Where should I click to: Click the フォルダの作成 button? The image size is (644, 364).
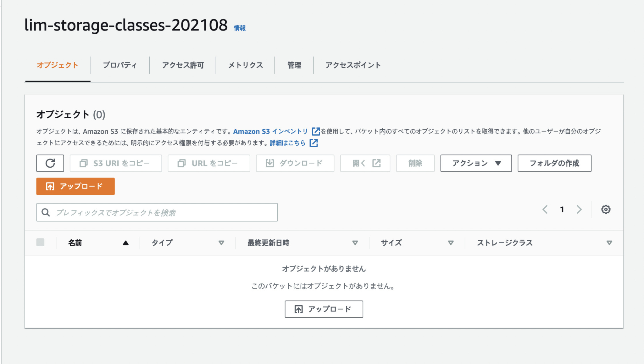(554, 163)
